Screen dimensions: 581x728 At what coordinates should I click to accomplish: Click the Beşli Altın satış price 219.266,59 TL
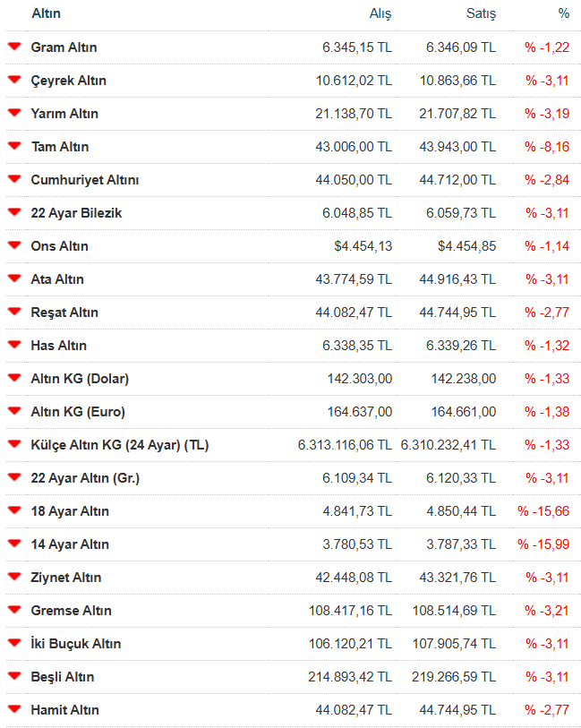pos(457,677)
